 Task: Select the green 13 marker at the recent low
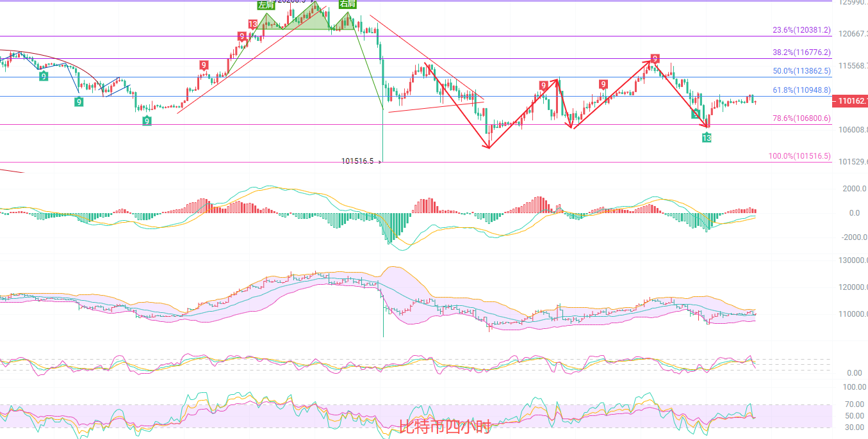pos(707,138)
